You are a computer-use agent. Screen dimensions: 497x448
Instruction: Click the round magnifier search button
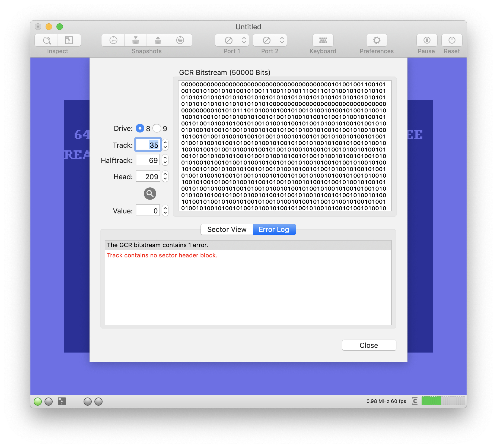(150, 194)
